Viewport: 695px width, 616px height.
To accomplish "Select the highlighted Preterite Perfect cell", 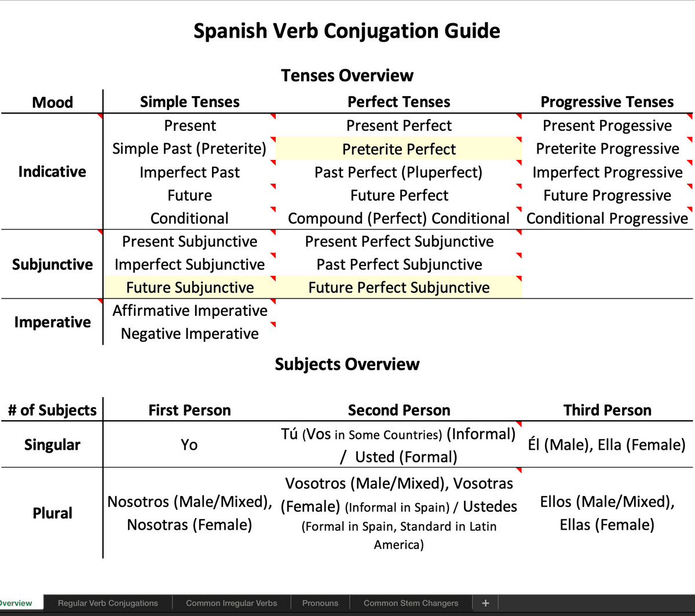I will coord(399,149).
